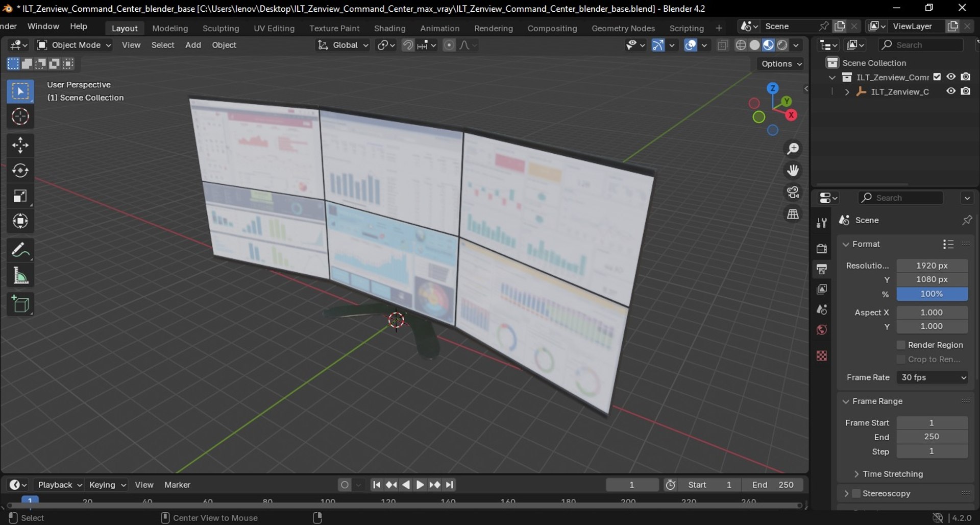Viewport: 980px width, 525px height.
Task: Choose the Add Cube tool
Action: [20, 304]
